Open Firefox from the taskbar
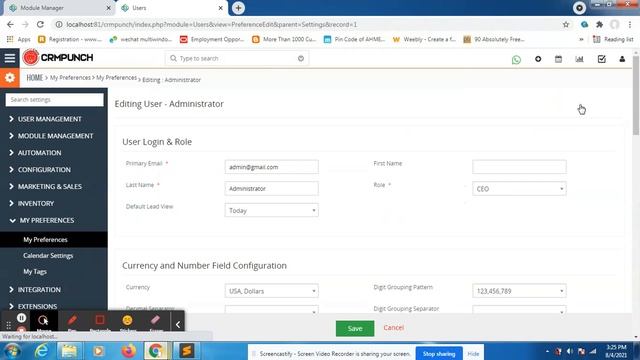This screenshot has height=360, width=640. [x=128, y=351]
